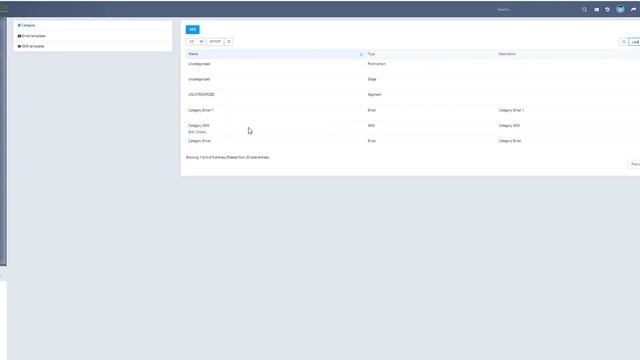Click the Export button
The height and width of the screenshot is (360, 640).
[215, 42]
